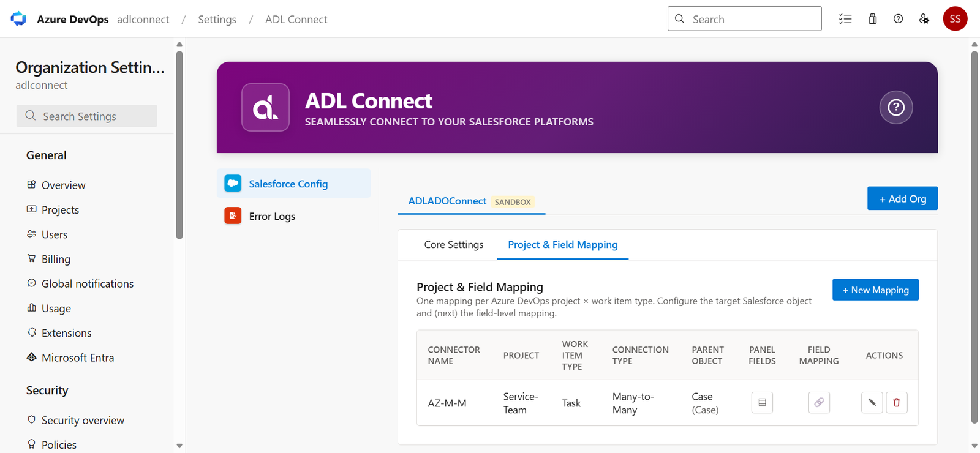Focus the Search Settings field

click(x=87, y=116)
